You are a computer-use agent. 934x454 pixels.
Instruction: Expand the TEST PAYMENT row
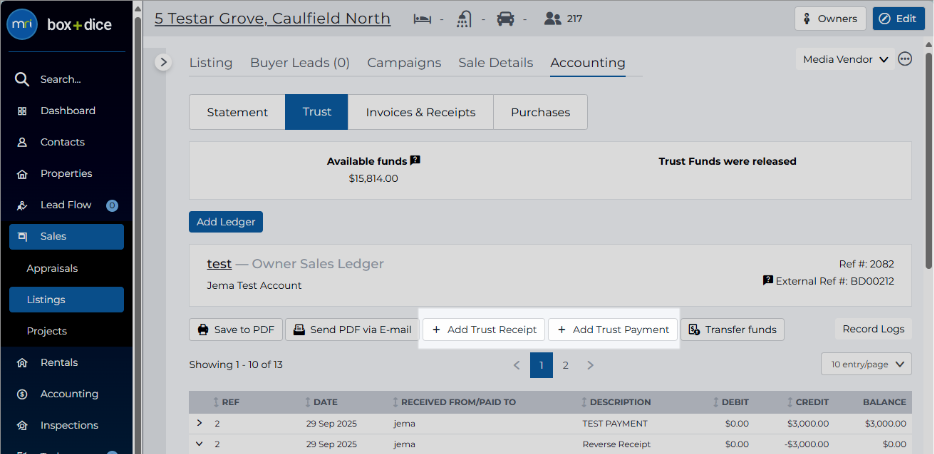[200, 423]
